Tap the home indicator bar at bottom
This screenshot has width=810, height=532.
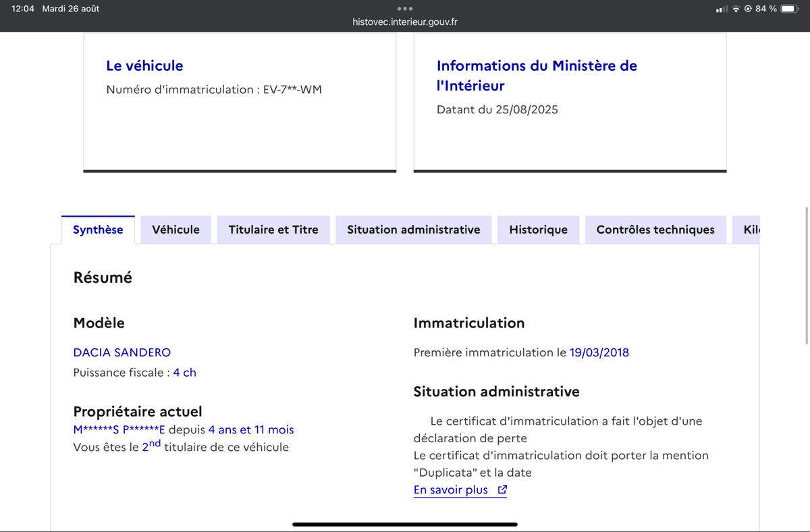[405, 524]
